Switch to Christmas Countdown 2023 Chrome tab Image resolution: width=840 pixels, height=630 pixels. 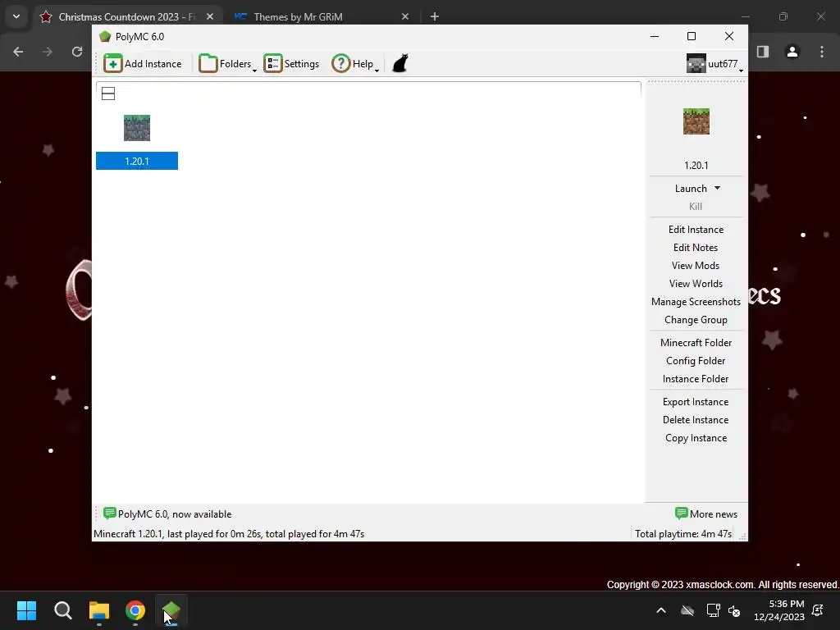127,17
